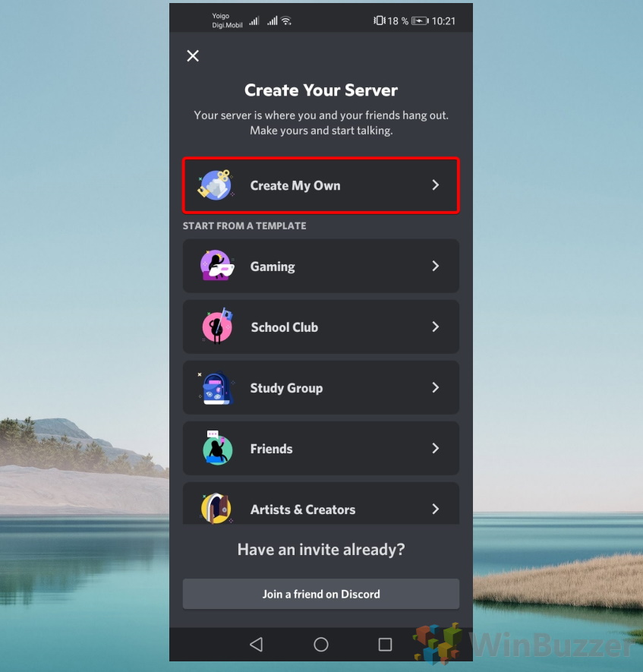Tap the Wi-Fi status bar icon
643x672 pixels.
(286, 21)
